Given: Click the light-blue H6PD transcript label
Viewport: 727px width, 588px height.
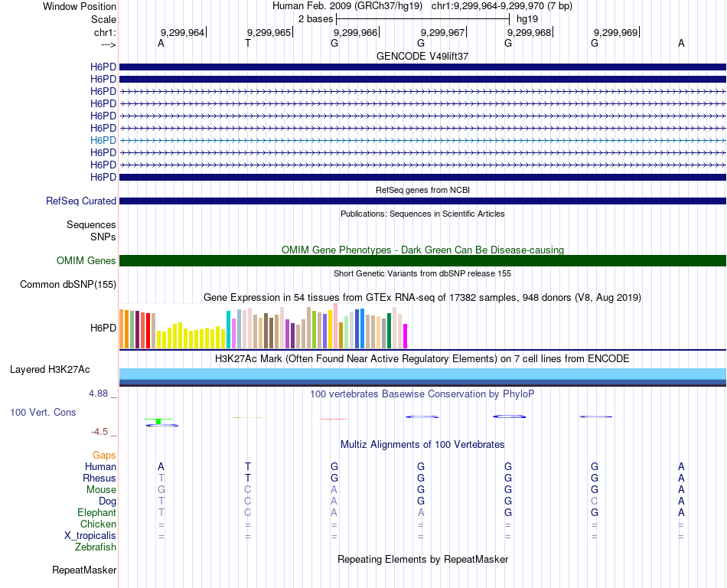Looking at the screenshot, I should pos(103,141).
